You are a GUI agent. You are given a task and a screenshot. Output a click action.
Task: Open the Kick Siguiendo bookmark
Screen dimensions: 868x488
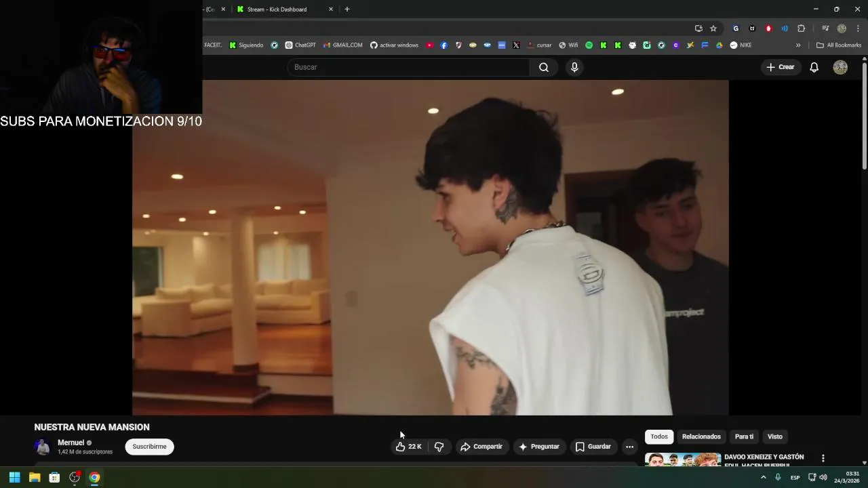(x=246, y=45)
